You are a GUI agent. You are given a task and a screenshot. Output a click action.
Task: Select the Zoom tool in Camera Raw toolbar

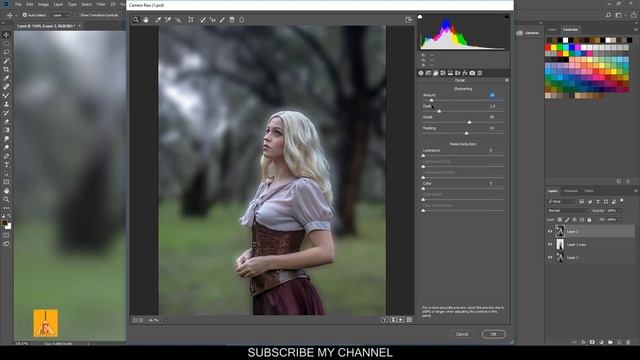click(x=136, y=20)
